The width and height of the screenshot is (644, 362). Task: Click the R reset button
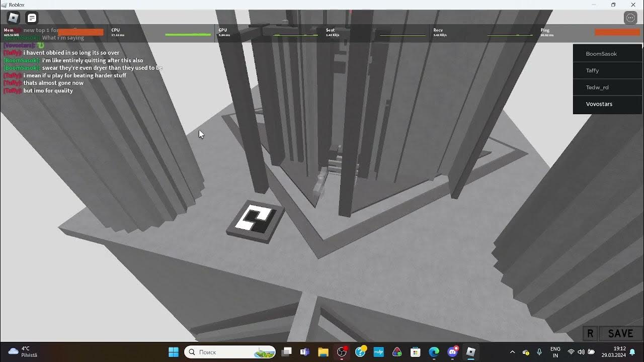pos(590,333)
